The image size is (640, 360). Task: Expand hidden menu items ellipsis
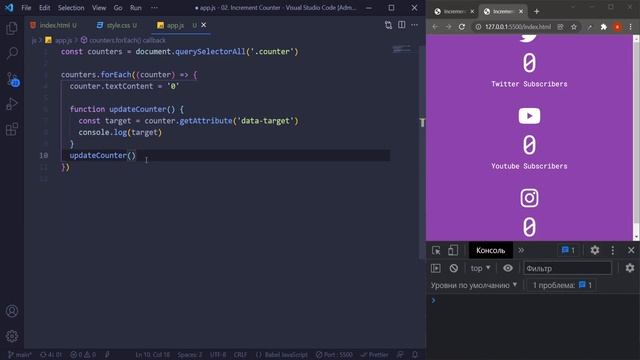[154, 8]
